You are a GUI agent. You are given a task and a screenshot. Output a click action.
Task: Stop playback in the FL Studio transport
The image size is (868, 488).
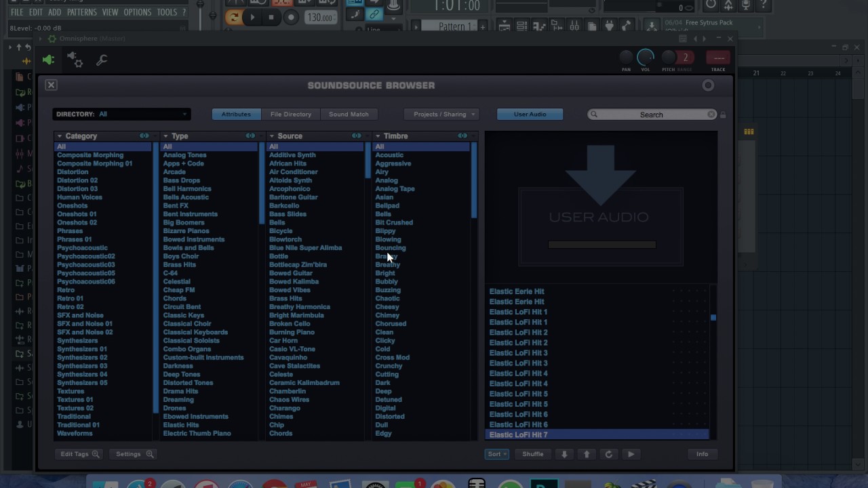point(271,18)
